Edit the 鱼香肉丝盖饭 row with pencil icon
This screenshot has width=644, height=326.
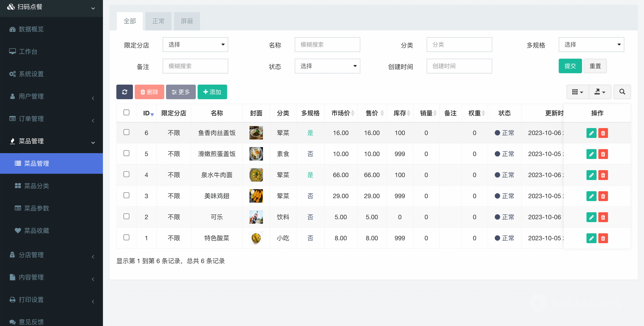[x=591, y=133]
